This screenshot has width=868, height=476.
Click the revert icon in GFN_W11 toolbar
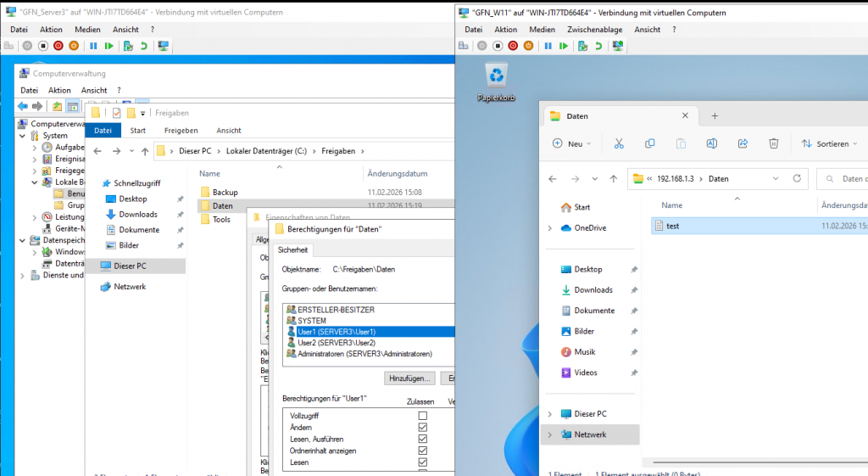pyautogui.click(x=599, y=46)
